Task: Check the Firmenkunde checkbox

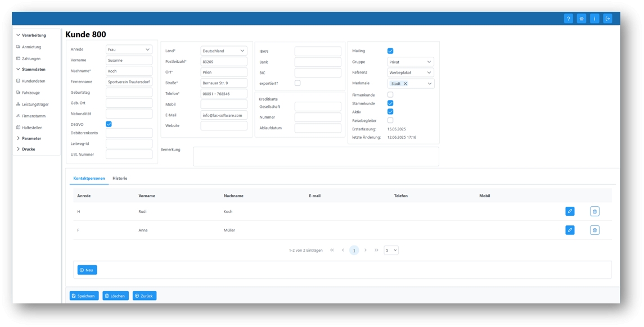Action: 390,95
